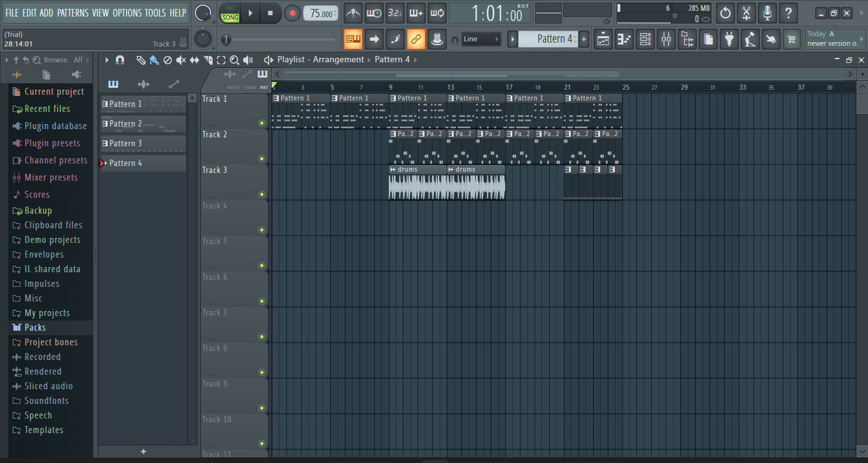Click the arrow step-edit toolbar icon

click(x=374, y=39)
